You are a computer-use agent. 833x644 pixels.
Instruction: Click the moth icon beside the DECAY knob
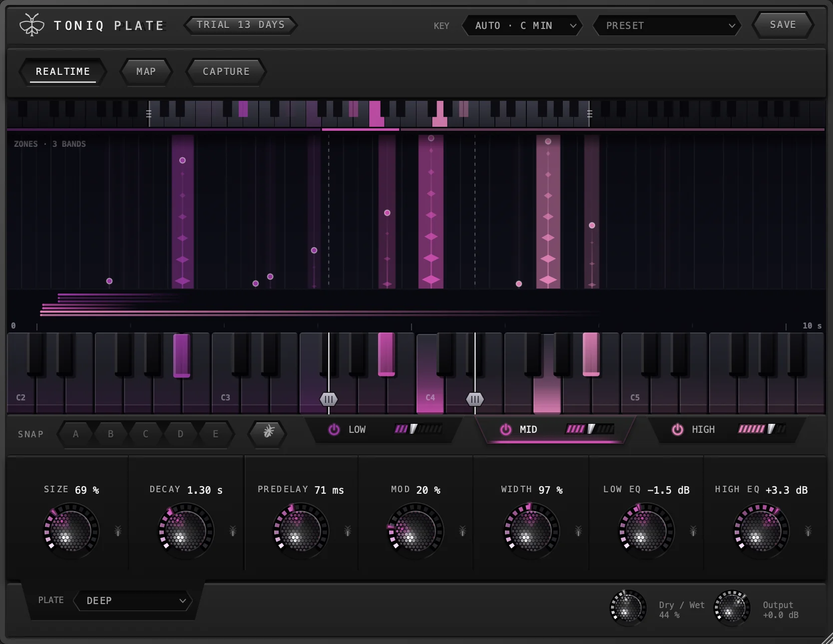(x=233, y=531)
